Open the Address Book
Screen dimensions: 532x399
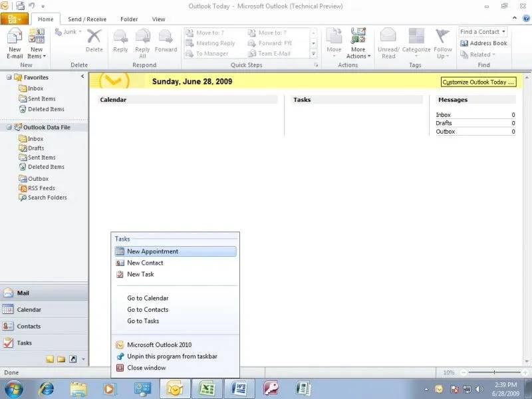click(x=483, y=43)
